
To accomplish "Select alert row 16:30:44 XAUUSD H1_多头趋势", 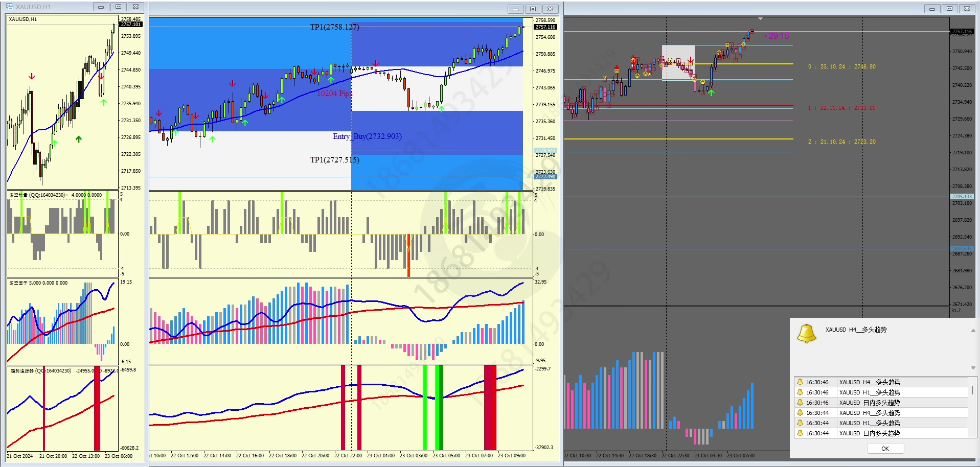I will coord(881,423).
